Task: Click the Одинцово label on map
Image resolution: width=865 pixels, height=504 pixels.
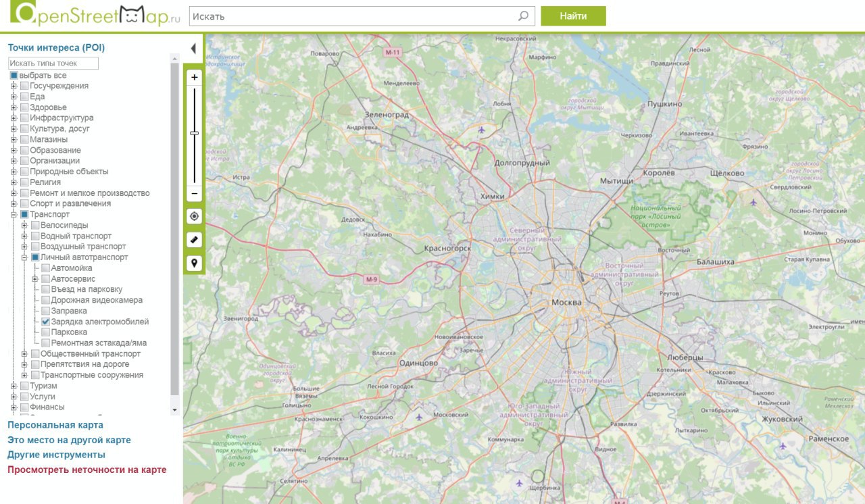Action: (418, 363)
